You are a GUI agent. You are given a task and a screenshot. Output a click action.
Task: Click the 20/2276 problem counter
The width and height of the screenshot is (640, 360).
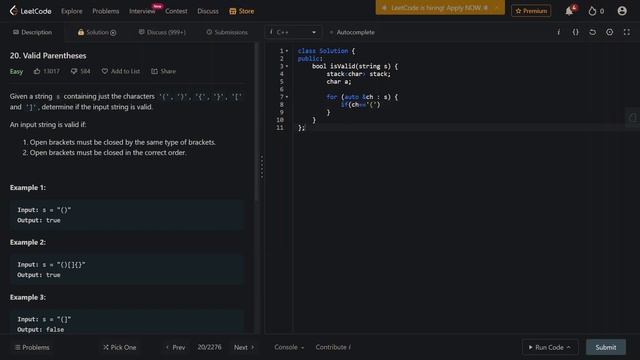(209, 347)
